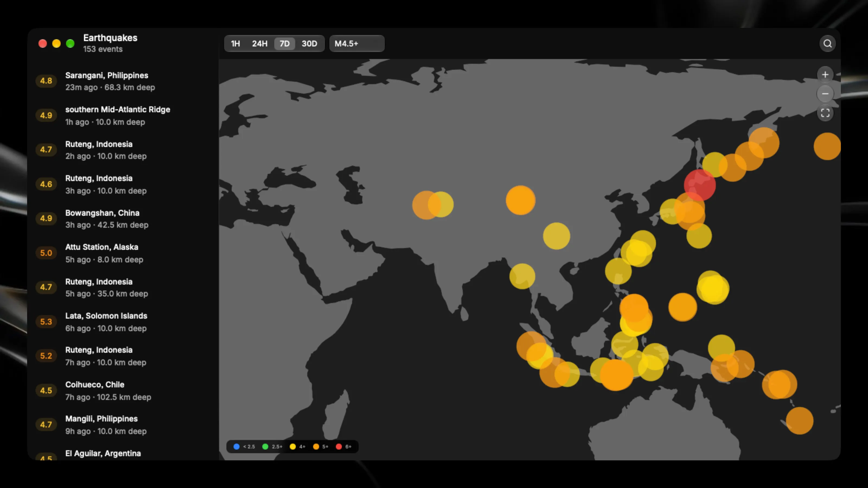Open the Ruteng, Indonesia 2h ago event
Screen dimensions: 868x488
pos(123,150)
